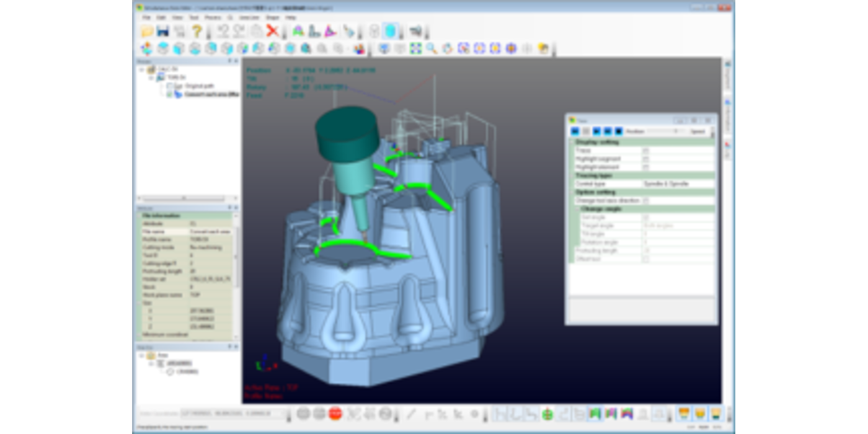868x434 pixels.
Task: Open the Control type dropdown
Action: 678,184
